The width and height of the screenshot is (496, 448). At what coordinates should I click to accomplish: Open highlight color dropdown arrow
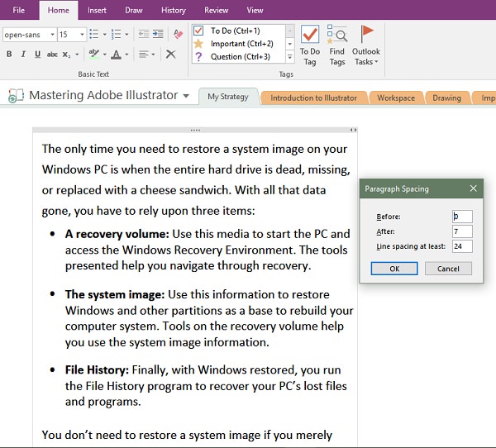pyautogui.click(x=105, y=55)
